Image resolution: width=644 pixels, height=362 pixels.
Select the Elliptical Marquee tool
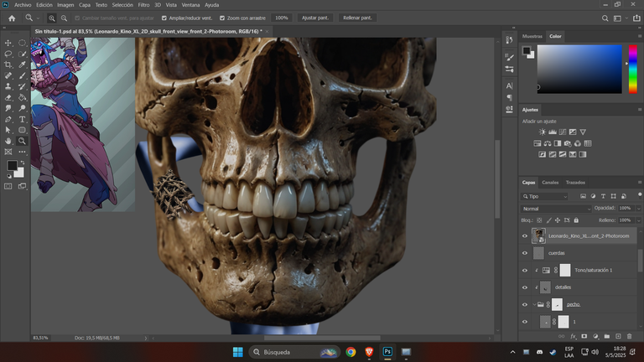22,43
